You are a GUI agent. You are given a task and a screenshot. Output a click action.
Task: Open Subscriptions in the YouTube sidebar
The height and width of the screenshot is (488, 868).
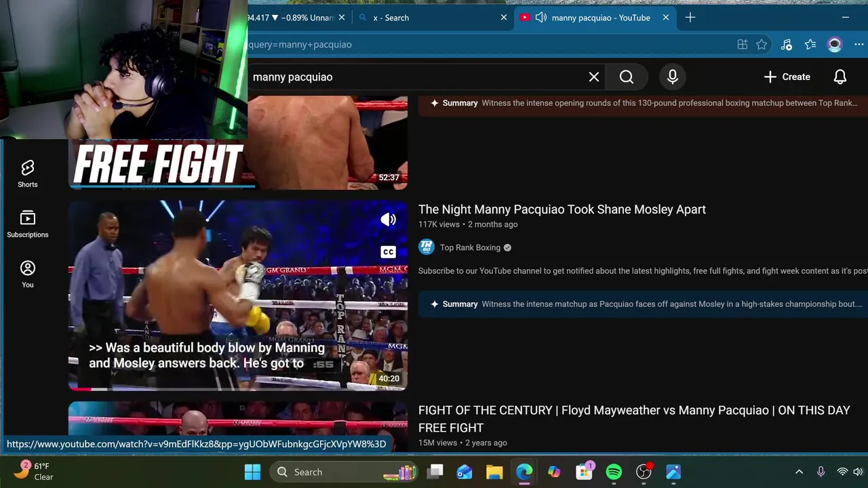click(28, 224)
